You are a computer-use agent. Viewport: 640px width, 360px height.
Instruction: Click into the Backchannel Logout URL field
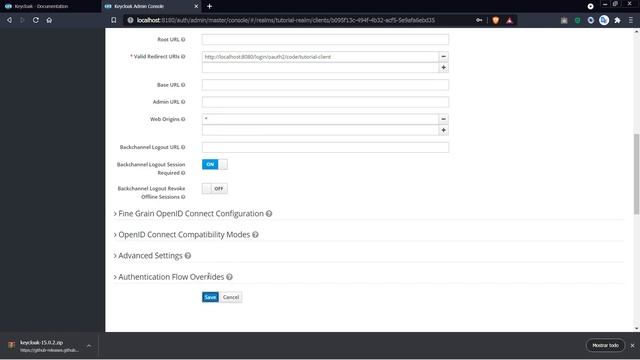(325, 147)
